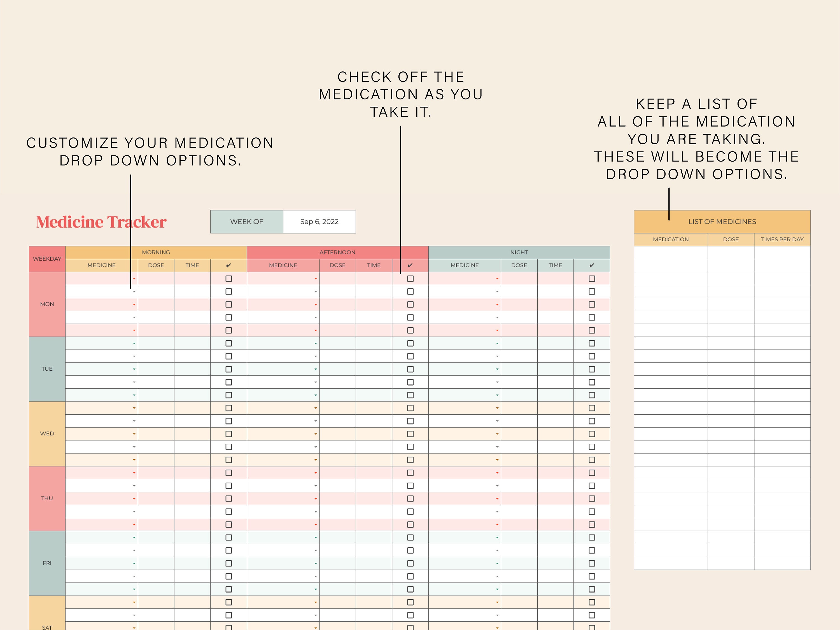Click the Medicine Tracker title
The width and height of the screenshot is (840, 630).
click(101, 221)
